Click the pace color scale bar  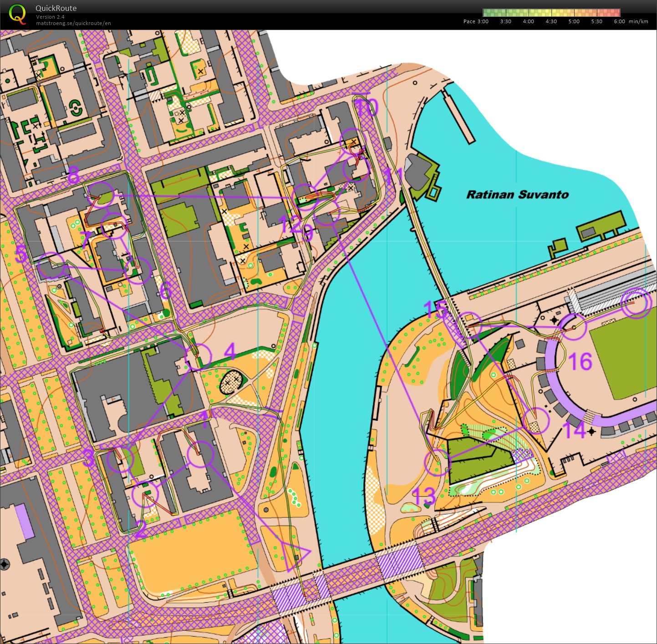tap(551, 13)
